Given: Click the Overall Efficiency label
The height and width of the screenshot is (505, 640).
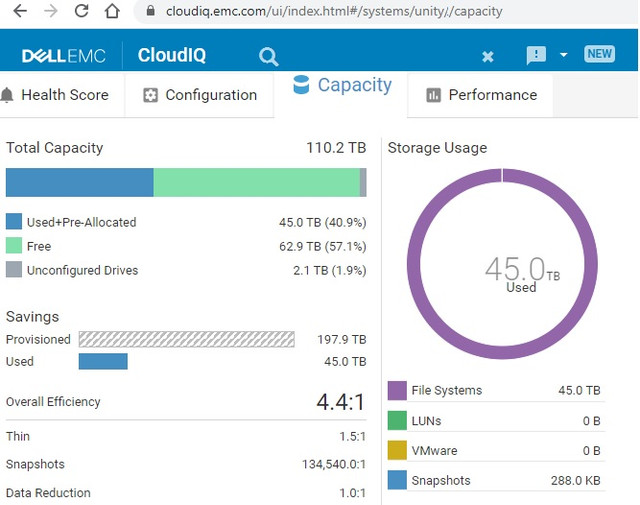Looking at the screenshot, I should click(53, 402).
